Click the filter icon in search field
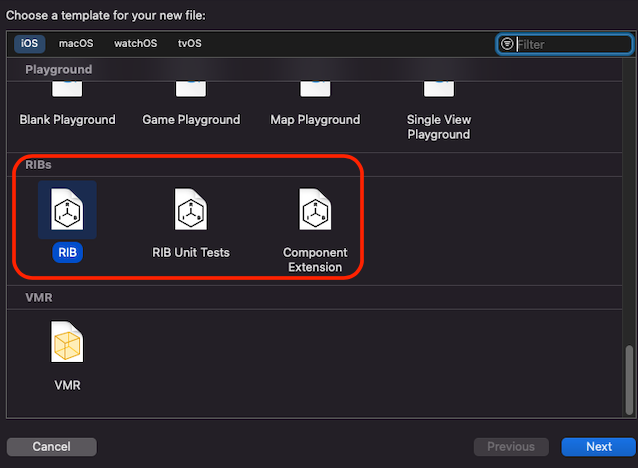 tap(507, 44)
